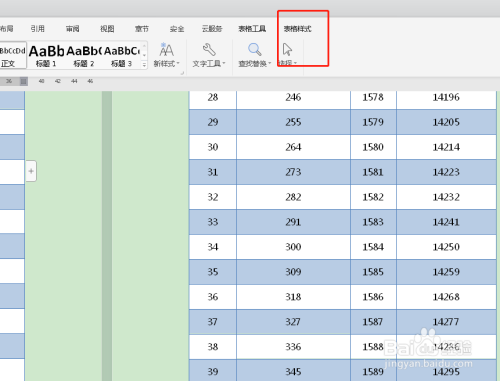This screenshot has height=381, width=500.
Task: Open the 审阅 ribbon tab
Action: 72,29
